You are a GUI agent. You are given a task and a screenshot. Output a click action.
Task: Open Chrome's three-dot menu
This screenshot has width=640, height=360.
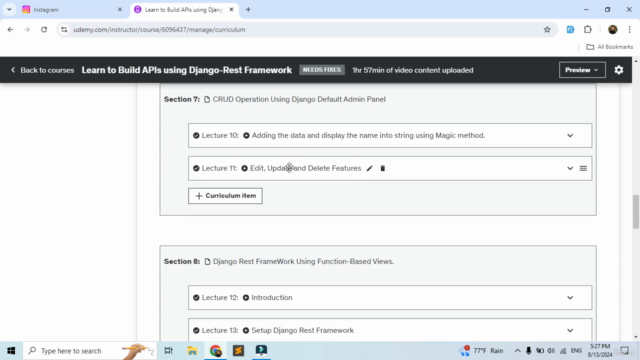(629, 29)
